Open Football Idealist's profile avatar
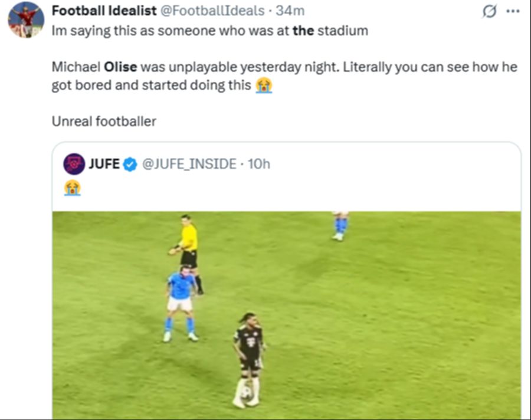Screen dimensions: 531x420 [25, 19]
